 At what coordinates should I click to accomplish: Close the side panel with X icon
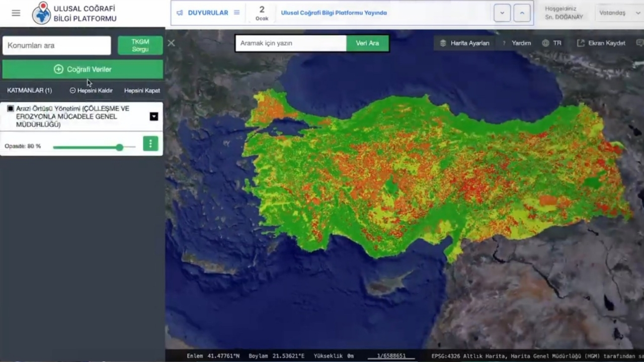click(x=172, y=43)
